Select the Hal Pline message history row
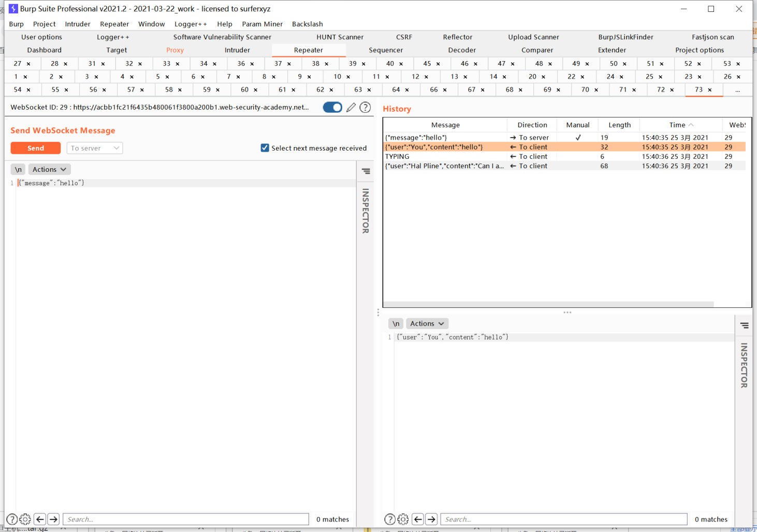 tap(564, 166)
